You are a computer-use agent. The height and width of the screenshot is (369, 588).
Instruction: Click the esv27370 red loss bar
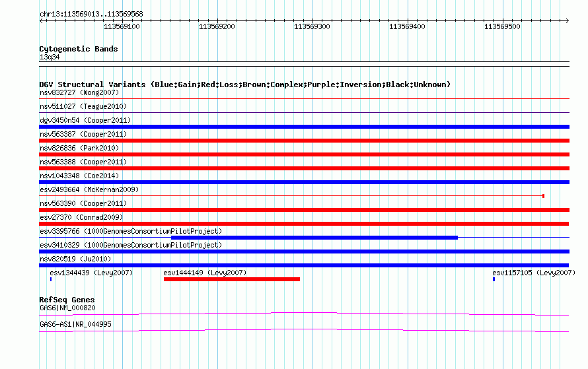(304, 224)
